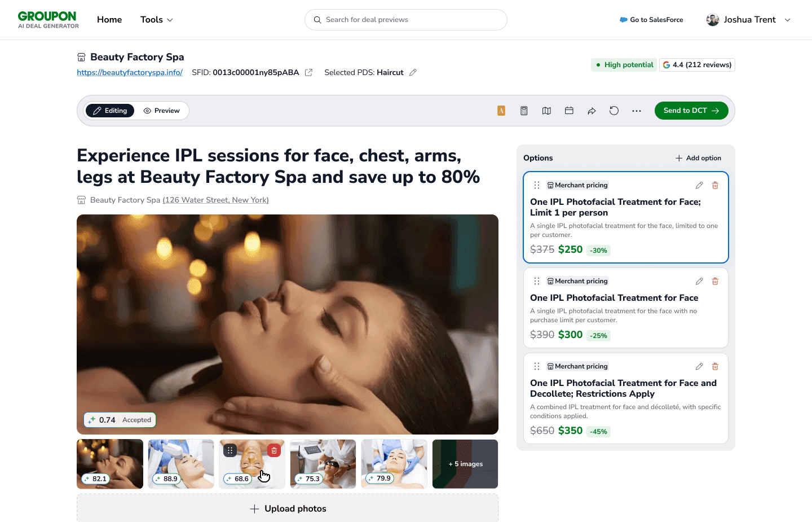Click Add option button
Screen dimensions: 812x522
pos(698,158)
